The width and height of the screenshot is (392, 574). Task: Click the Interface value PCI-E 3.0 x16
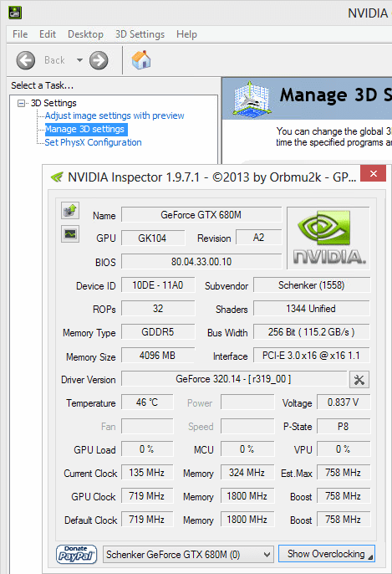(x=312, y=356)
